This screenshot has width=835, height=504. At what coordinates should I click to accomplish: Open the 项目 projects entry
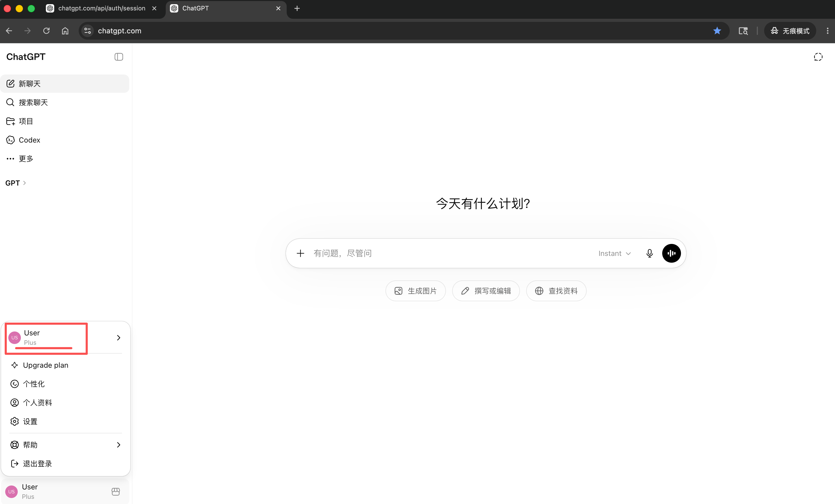65,121
